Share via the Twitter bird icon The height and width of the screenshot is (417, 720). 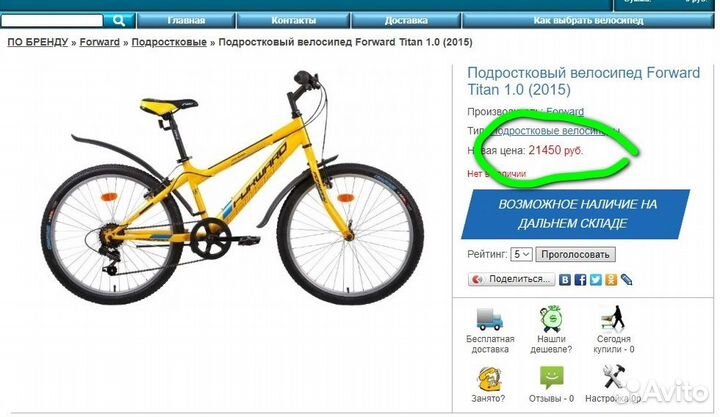pyautogui.click(x=596, y=279)
